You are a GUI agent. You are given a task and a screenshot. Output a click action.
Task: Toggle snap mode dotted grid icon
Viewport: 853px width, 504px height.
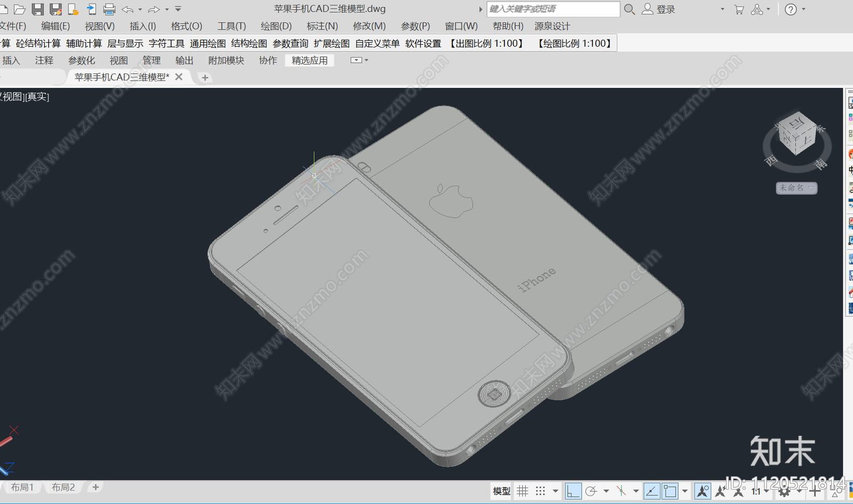(x=540, y=491)
